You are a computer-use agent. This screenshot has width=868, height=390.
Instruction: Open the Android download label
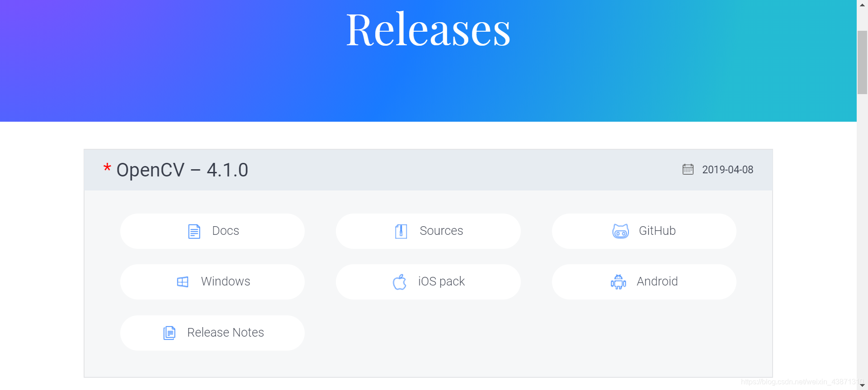tap(657, 281)
